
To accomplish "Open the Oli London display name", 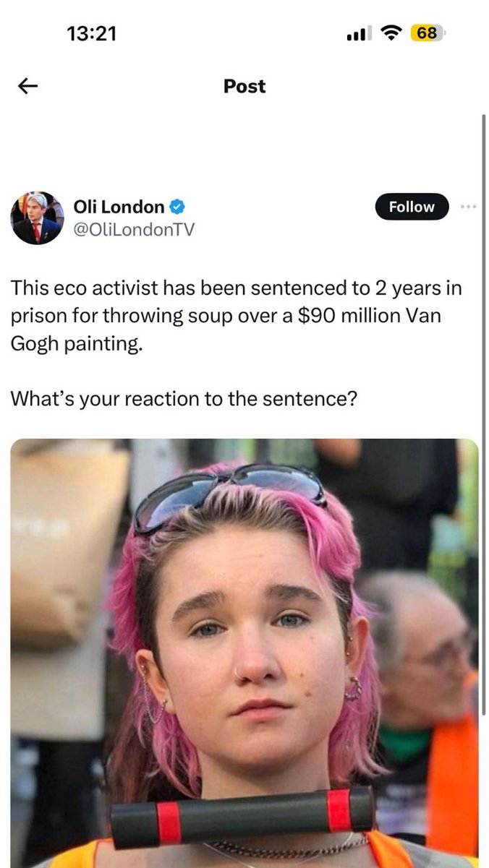I will pos(119,207).
